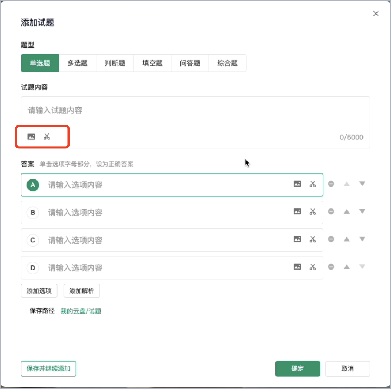Insert image into option A

click(x=297, y=184)
